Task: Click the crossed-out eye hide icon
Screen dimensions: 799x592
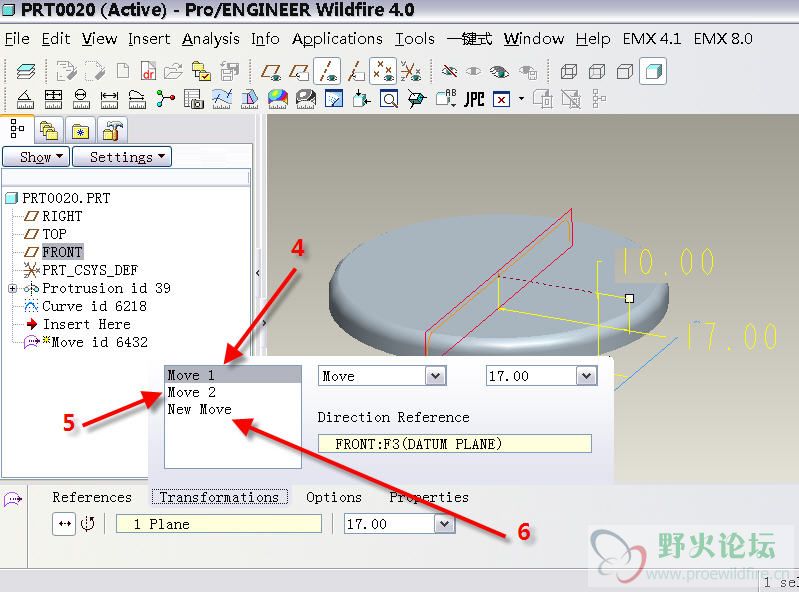Action: pyautogui.click(x=449, y=71)
